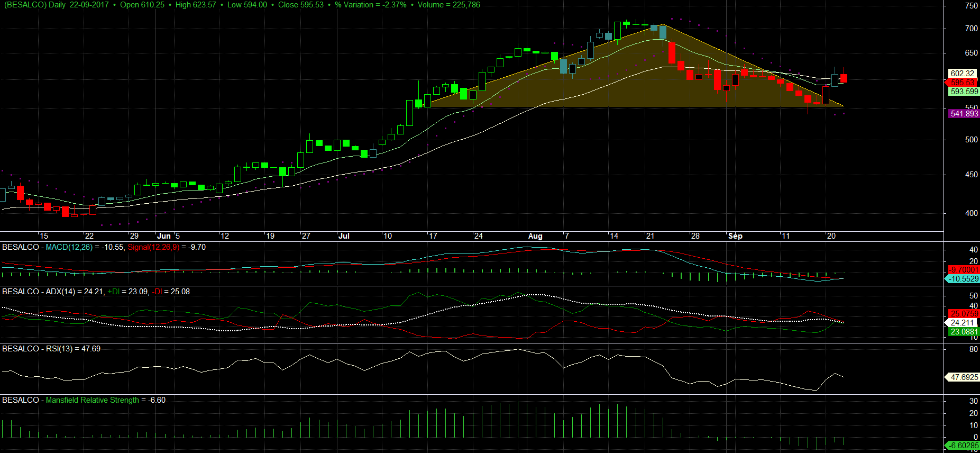Click the "ADX(14) = 24.21" indicator label
This screenshot has width=980, height=453.
[75, 292]
